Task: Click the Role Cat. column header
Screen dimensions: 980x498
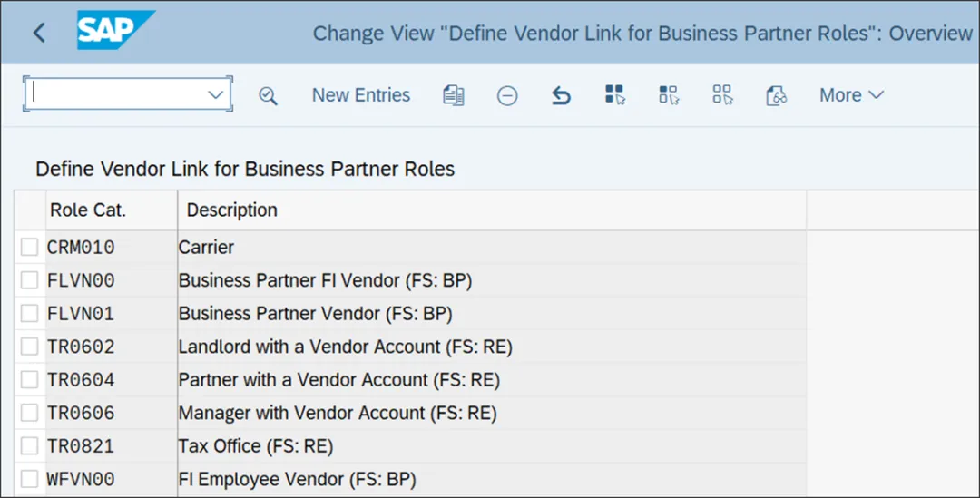Action: click(x=88, y=210)
